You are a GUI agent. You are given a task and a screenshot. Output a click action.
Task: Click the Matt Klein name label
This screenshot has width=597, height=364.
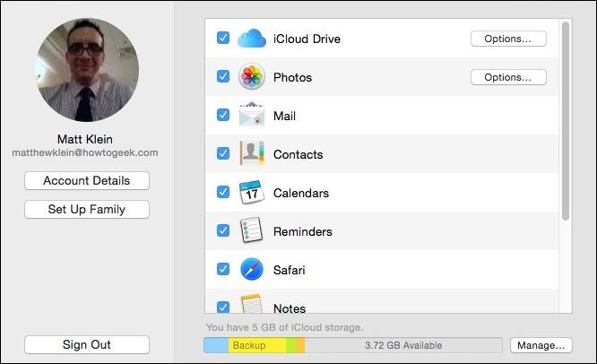pyautogui.click(x=85, y=139)
